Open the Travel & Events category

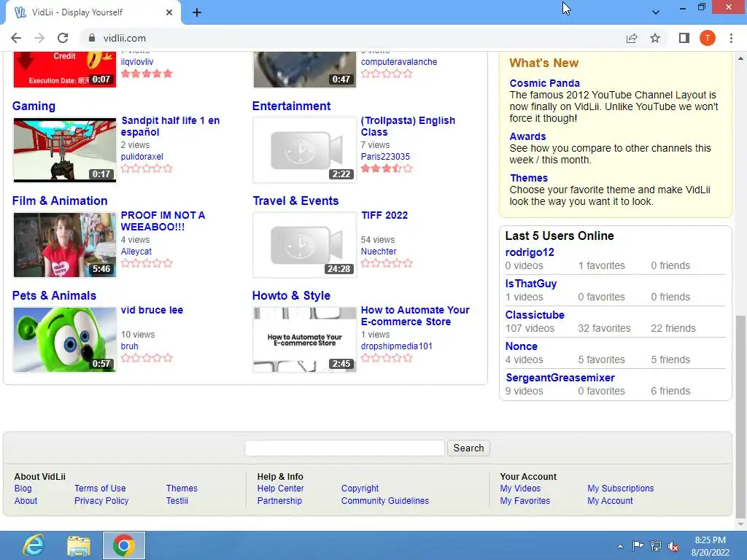click(x=295, y=201)
